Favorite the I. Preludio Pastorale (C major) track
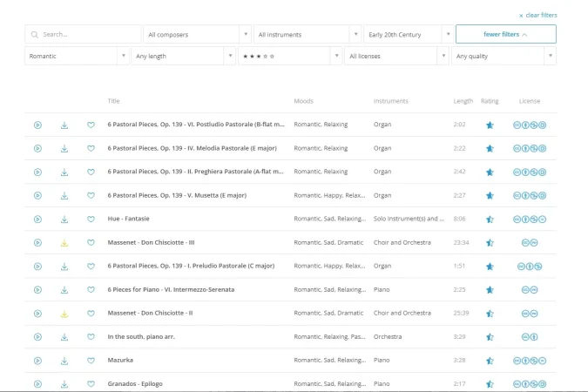The height and width of the screenshot is (392, 588). pos(91,266)
